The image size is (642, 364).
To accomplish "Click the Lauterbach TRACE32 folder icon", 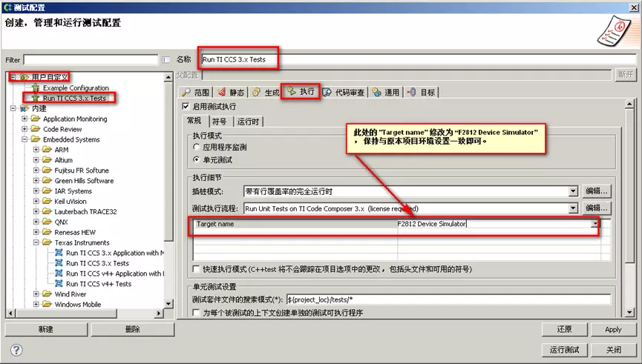I will [x=47, y=211].
